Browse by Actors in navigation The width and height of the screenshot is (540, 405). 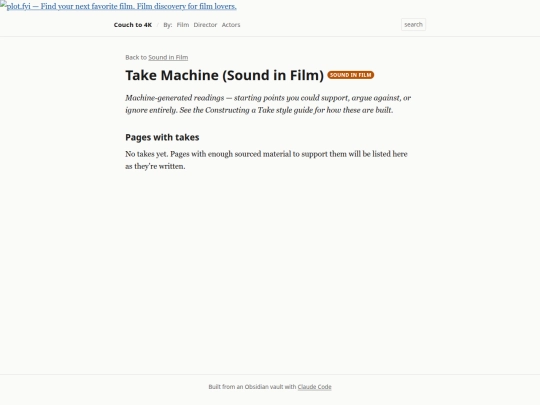click(231, 25)
